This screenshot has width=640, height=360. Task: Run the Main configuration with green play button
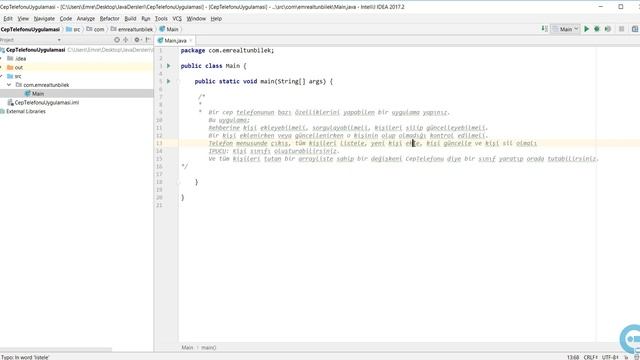coord(587,29)
